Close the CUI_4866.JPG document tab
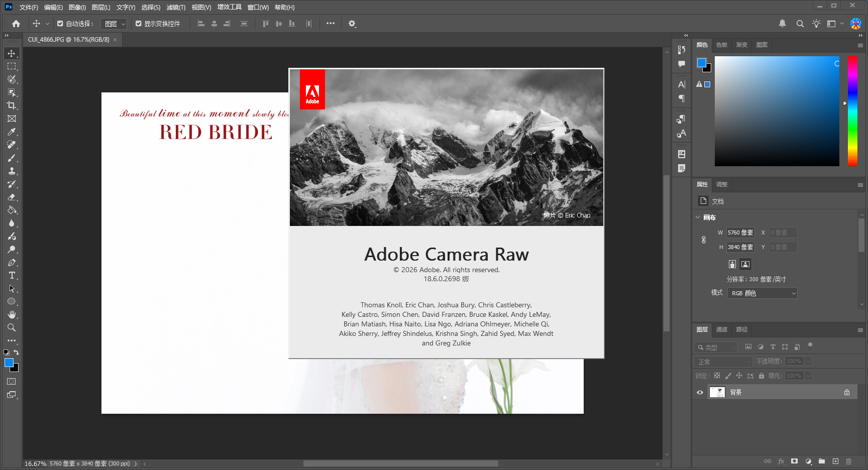868x470 pixels. pos(115,40)
